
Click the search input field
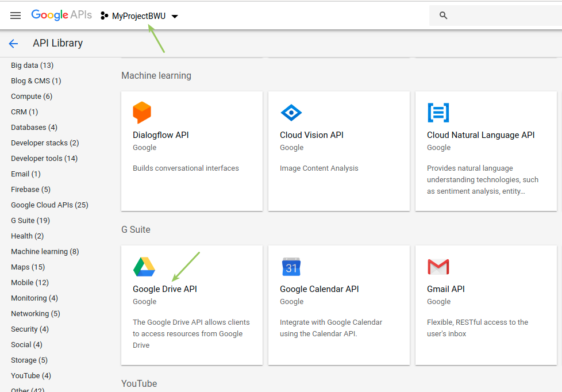tap(494, 16)
